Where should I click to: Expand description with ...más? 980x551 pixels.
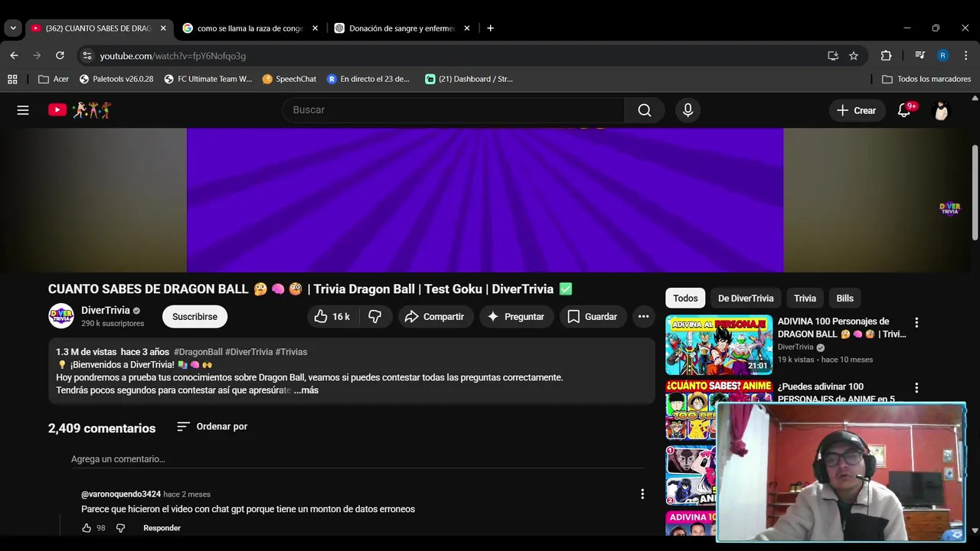coord(306,390)
